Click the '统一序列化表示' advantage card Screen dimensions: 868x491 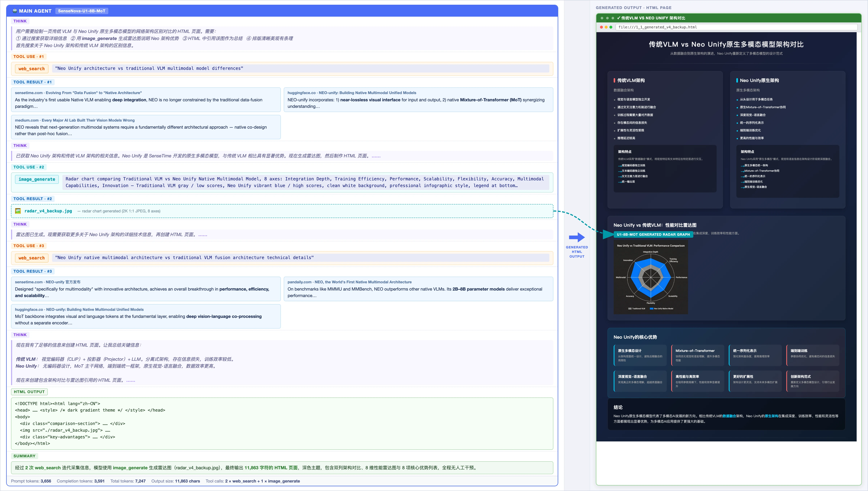[755, 355]
